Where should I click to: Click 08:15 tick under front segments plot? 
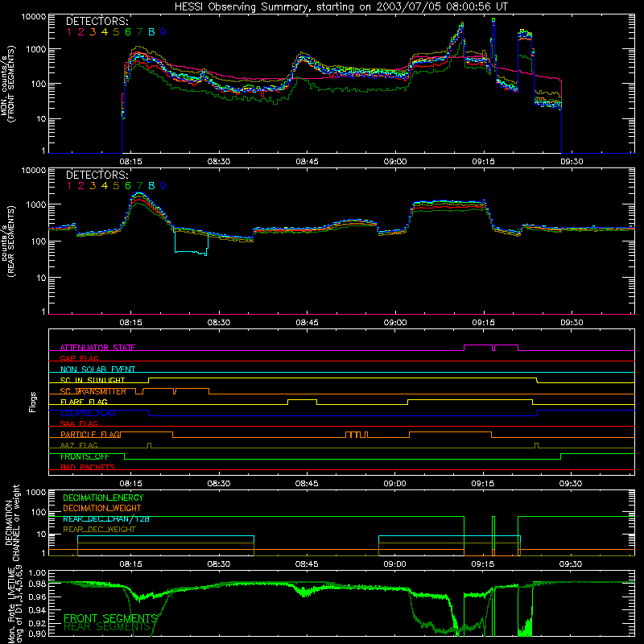pos(130,162)
